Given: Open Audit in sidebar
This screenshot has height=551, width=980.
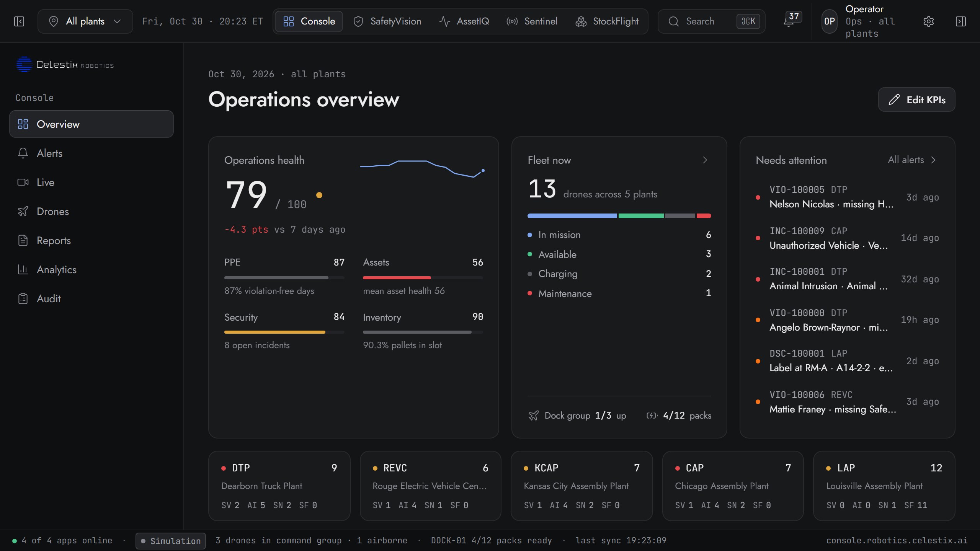Looking at the screenshot, I should [91, 298].
